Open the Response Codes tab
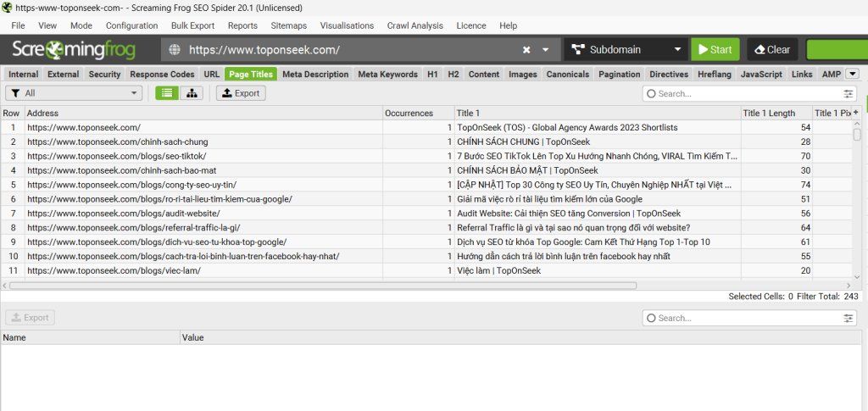Screen dimensions: 868x411 162,75
